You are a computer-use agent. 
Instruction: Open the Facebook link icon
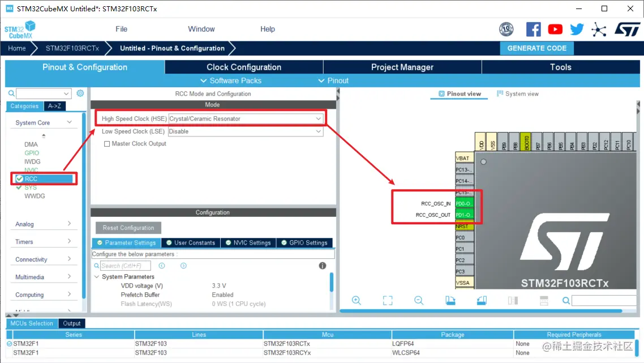pos(533,29)
